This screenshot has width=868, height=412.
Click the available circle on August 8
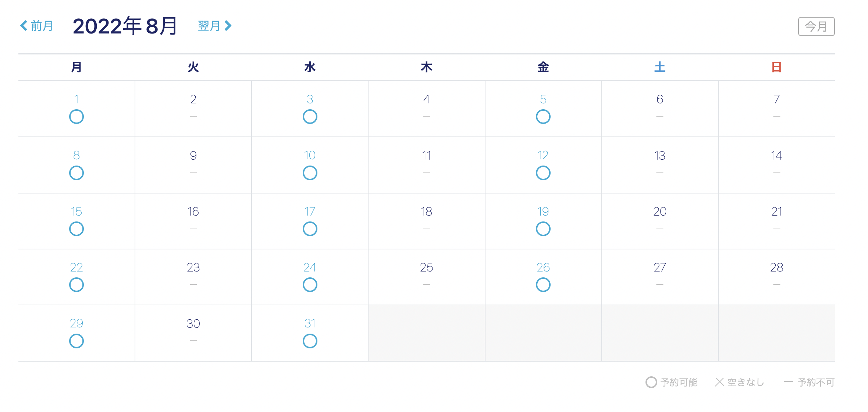[77, 173]
